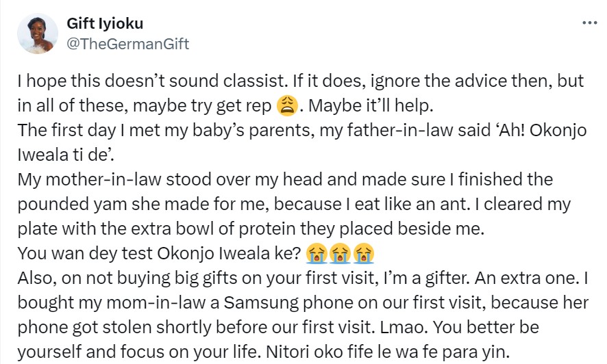
Task: Click the @TheGermanGift handle
Action: (127, 44)
